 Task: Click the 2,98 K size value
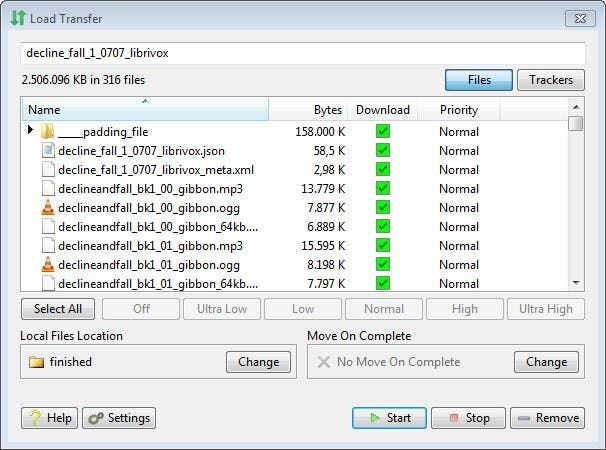point(329,170)
